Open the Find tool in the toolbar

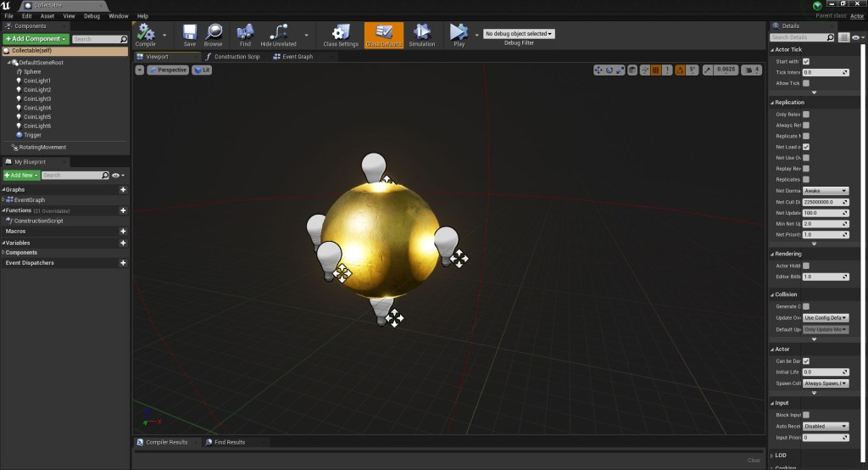click(246, 33)
